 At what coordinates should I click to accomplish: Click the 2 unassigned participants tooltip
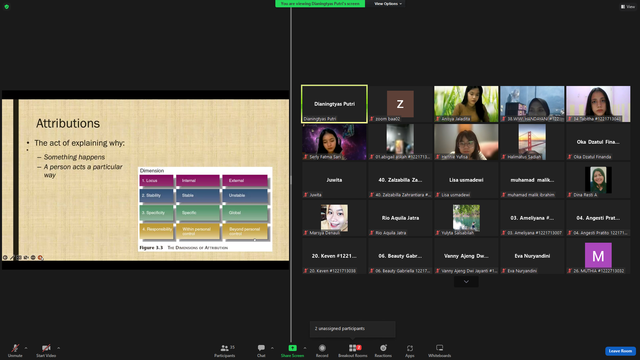click(353, 329)
